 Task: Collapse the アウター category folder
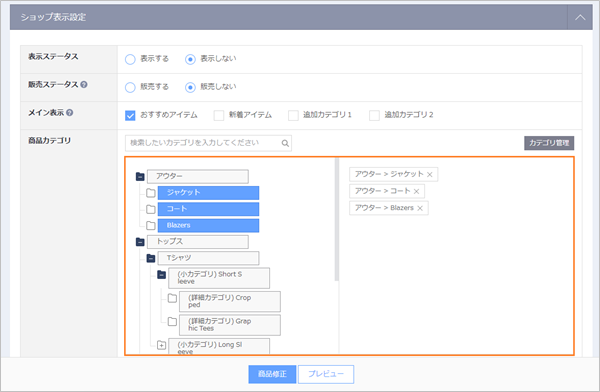point(140,176)
